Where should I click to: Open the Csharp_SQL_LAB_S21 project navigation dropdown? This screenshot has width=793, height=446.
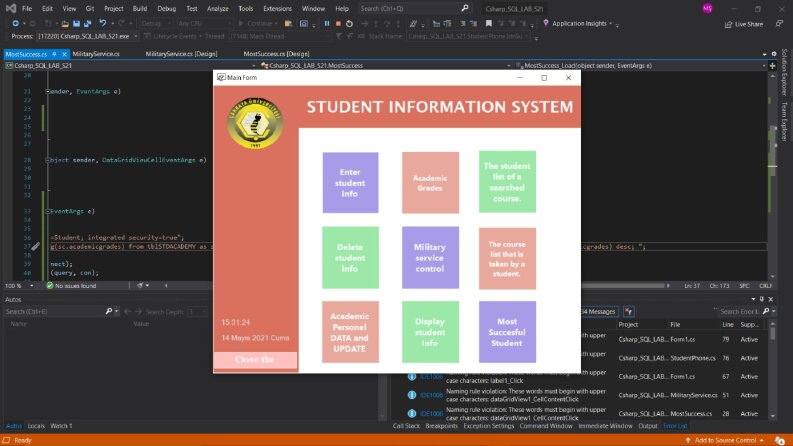point(130,65)
